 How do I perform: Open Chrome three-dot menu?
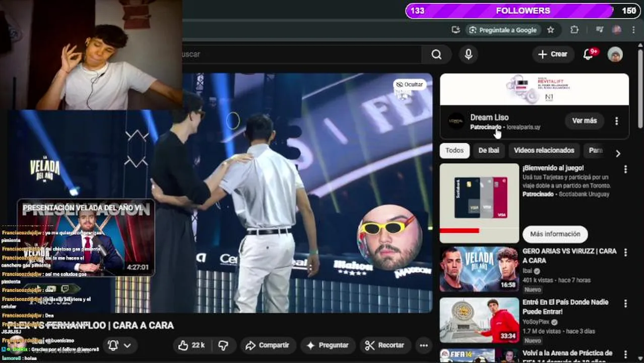pos(633,30)
